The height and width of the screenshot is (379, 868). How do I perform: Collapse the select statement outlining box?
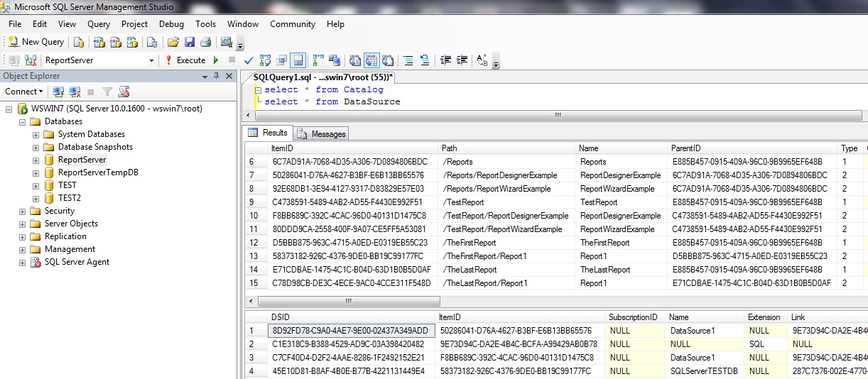[258, 90]
